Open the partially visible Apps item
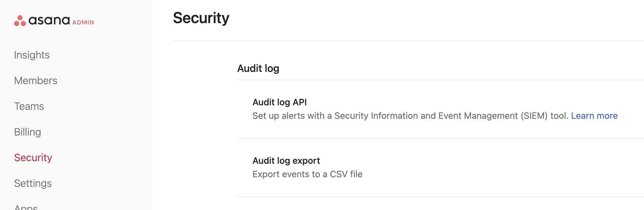Viewport: 644px width, 210px height. tap(26, 207)
